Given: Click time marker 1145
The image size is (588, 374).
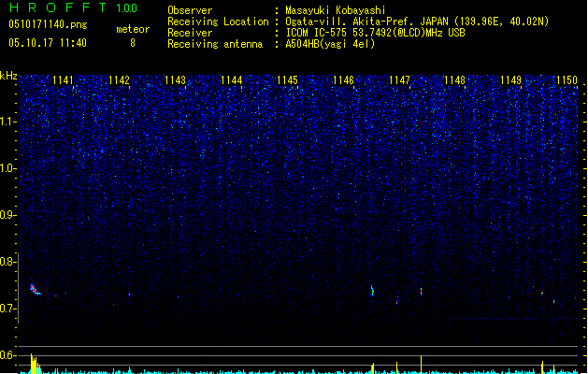Looking at the screenshot, I should pos(287,80).
